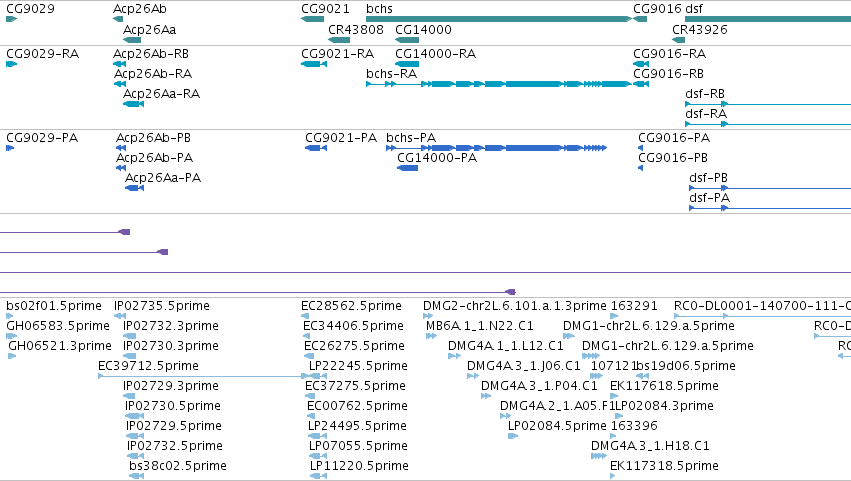851x481 pixels.
Task: Select the Acp26Aa-RA transcript label
Action: 162,94
